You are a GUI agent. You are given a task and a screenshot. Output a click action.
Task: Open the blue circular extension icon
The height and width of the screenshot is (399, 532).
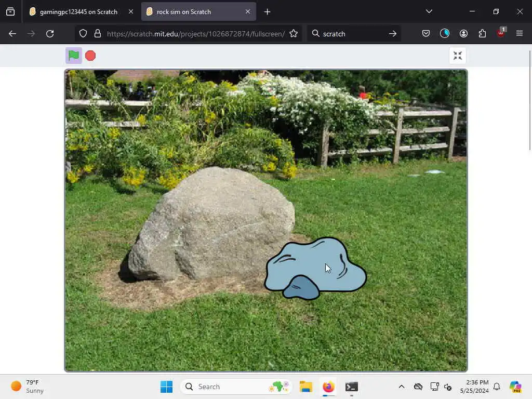click(x=445, y=33)
